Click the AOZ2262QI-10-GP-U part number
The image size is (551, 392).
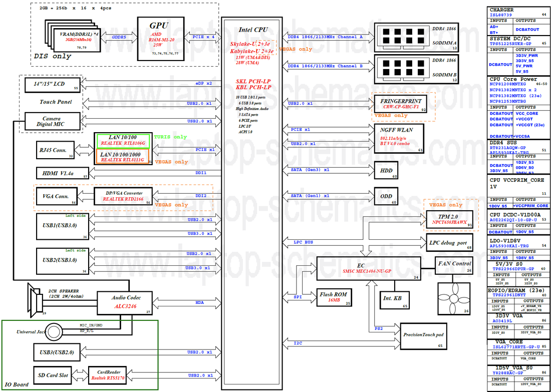tap(512, 220)
